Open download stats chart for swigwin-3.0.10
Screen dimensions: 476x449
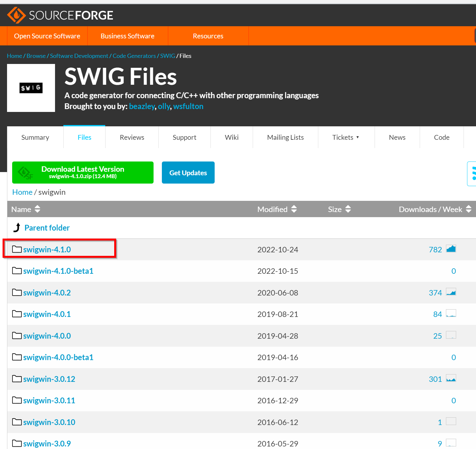click(x=451, y=421)
